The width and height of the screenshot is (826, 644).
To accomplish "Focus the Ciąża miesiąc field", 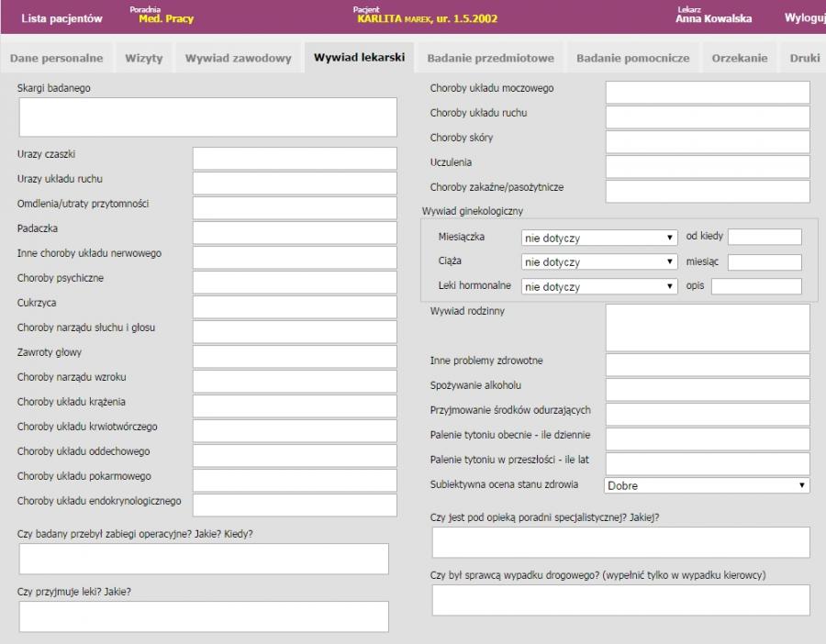I will point(765,261).
